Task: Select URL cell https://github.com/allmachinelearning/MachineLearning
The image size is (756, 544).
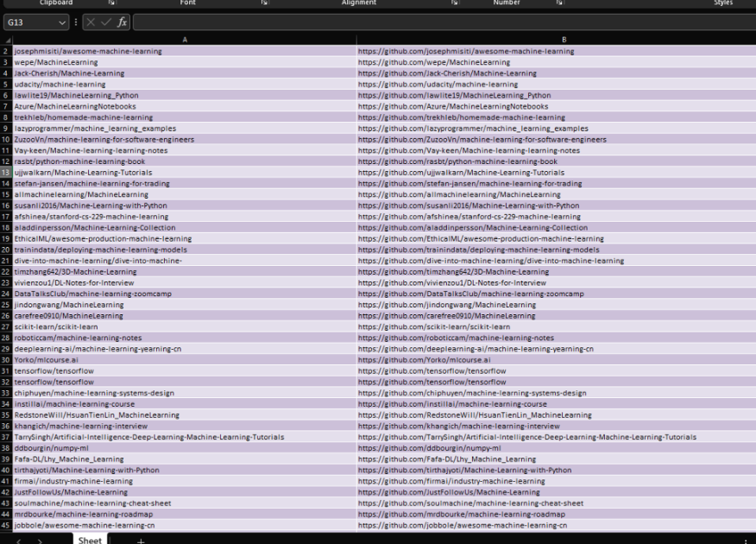Action: pos(557,194)
